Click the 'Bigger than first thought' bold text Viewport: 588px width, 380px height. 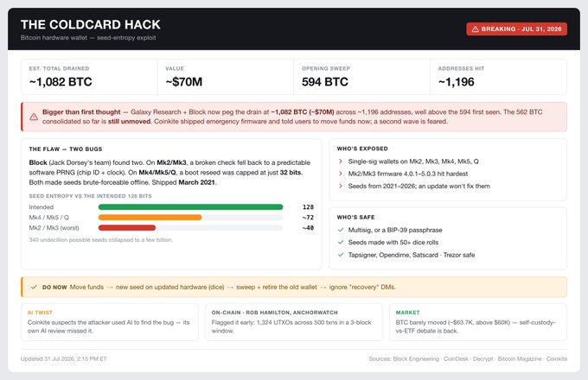[81, 112]
